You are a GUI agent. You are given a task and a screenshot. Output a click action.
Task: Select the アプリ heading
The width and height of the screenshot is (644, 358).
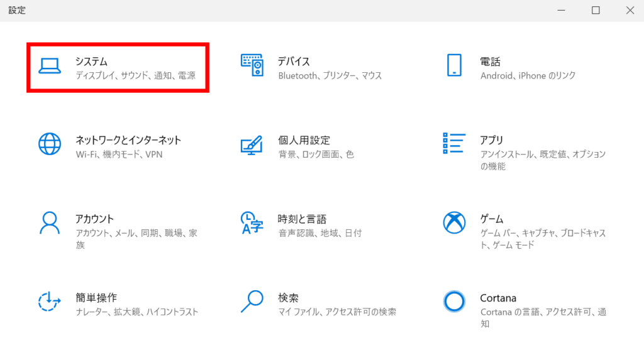(x=492, y=140)
